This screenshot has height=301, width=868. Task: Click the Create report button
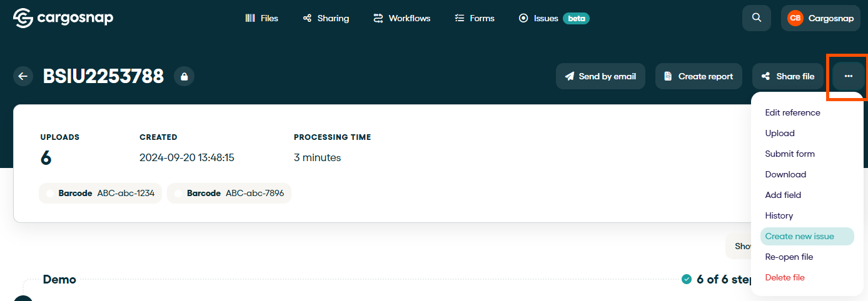[699, 76]
